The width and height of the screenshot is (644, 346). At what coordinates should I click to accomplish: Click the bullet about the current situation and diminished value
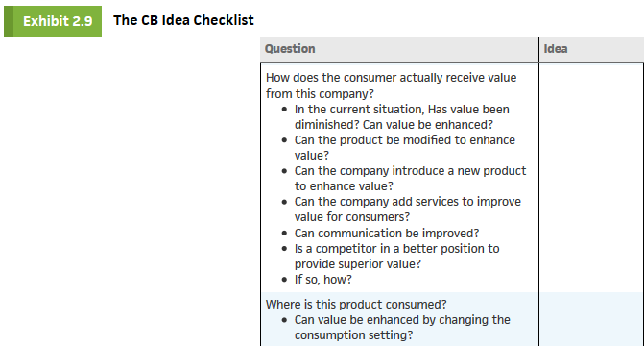pyautogui.click(x=402, y=117)
